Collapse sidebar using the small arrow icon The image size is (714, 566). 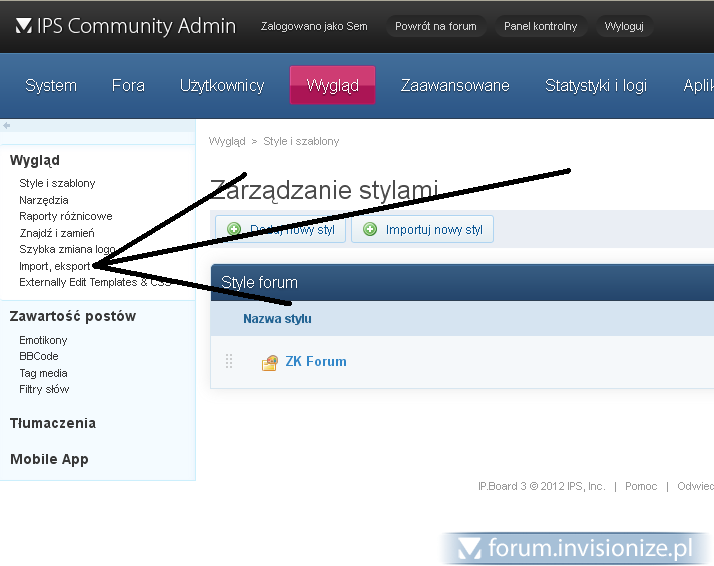pyautogui.click(x=7, y=126)
